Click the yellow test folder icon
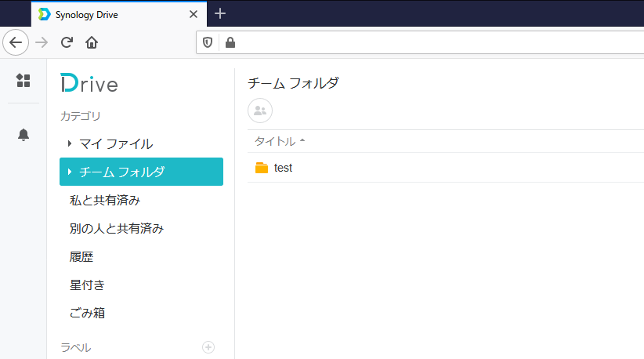The image size is (644, 359). [262, 168]
